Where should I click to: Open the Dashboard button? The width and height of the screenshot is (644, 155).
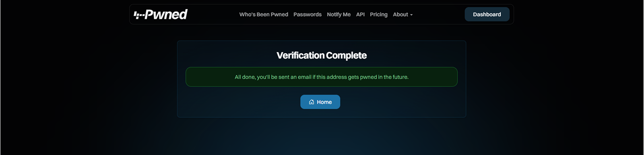pos(487,14)
